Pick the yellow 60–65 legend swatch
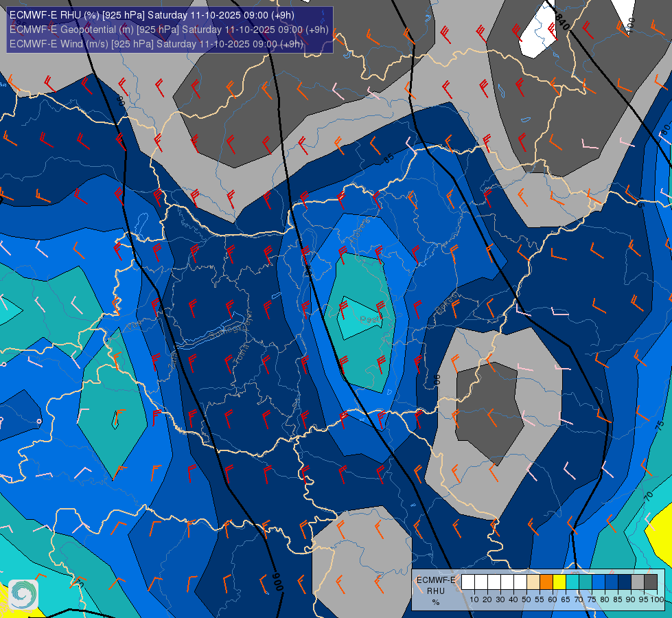672x618 pixels. click(559, 582)
